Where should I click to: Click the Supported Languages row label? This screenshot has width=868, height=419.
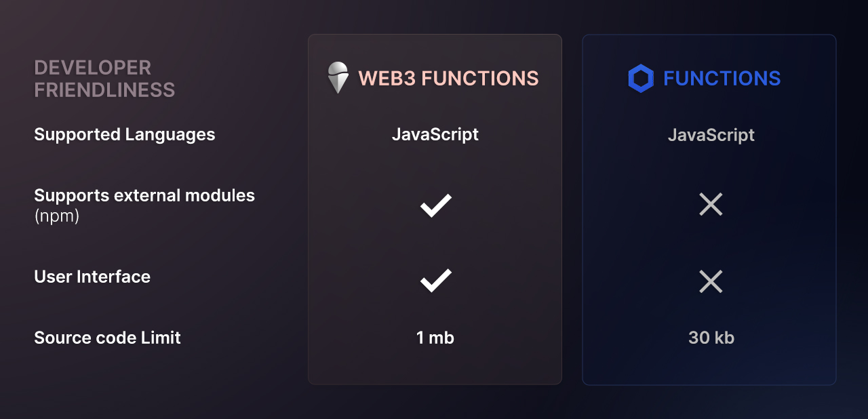pos(125,134)
